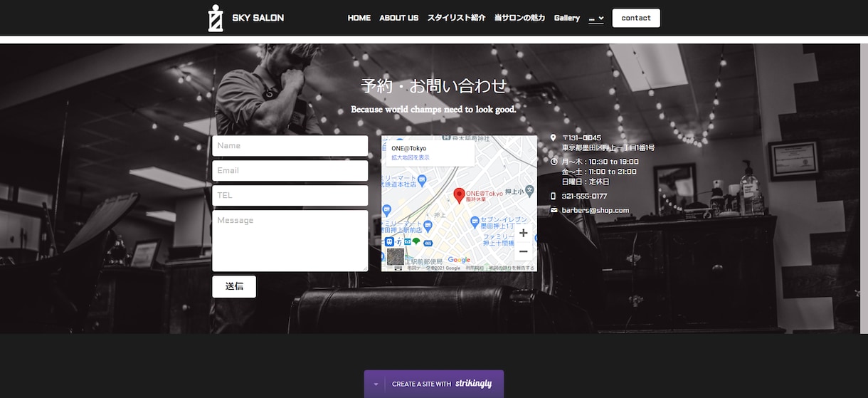The image size is (868, 398).
Task: Click the phone number 321-555-0177
Action: 584,196
